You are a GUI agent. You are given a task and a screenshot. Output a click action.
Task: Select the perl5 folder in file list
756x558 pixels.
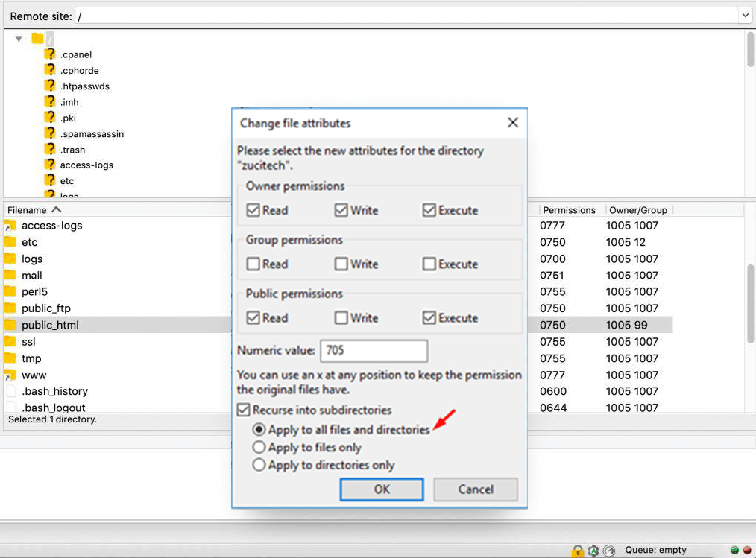(34, 291)
